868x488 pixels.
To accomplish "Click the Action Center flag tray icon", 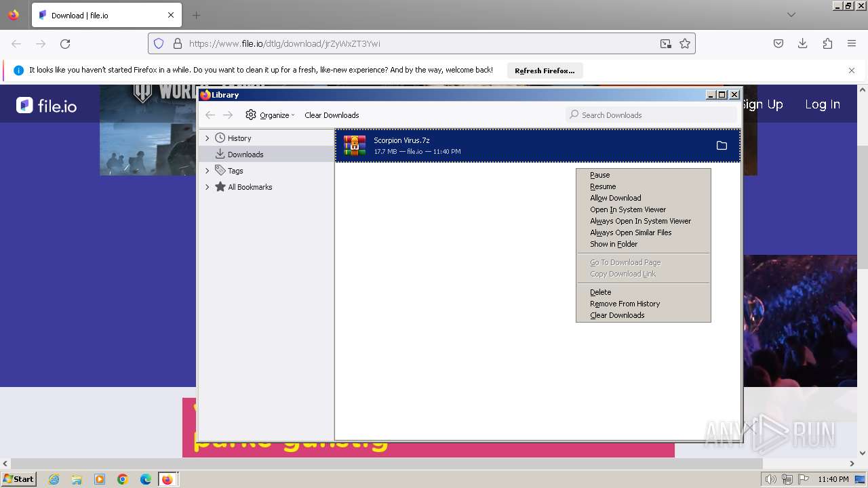I will tap(803, 479).
